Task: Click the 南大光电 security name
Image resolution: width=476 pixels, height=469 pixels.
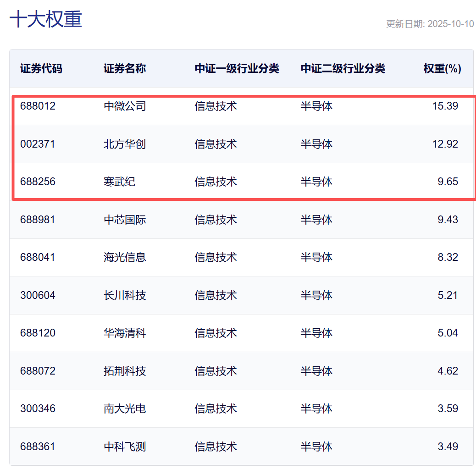Action: (x=125, y=408)
